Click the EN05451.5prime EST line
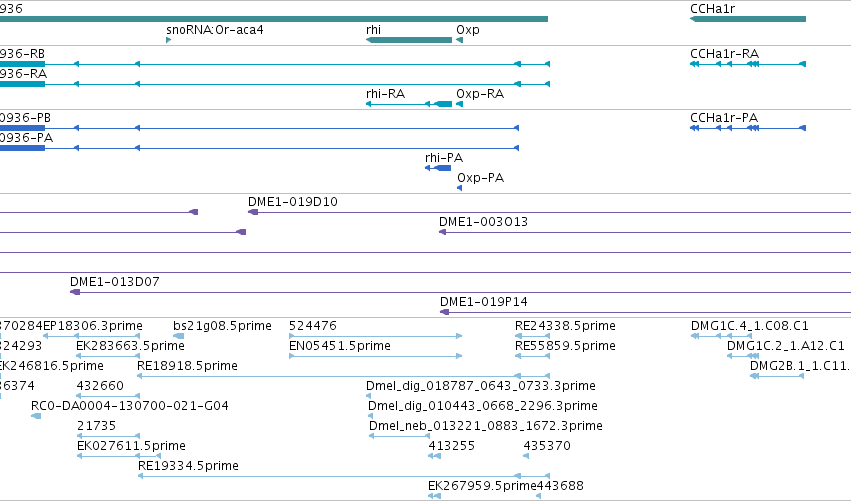Image resolution: width=851 pixels, height=501 pixels. [376, 356]
